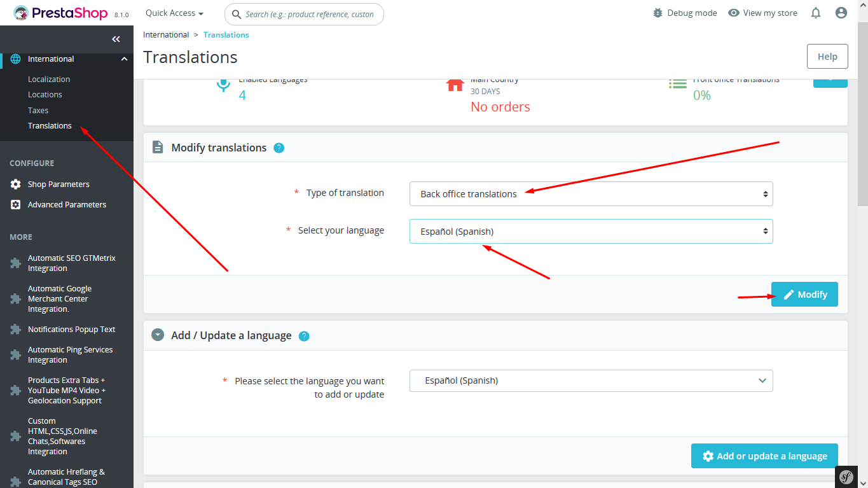868x488 pixels.
Task: Go to Localization submenu item
Action: point(49,80)
